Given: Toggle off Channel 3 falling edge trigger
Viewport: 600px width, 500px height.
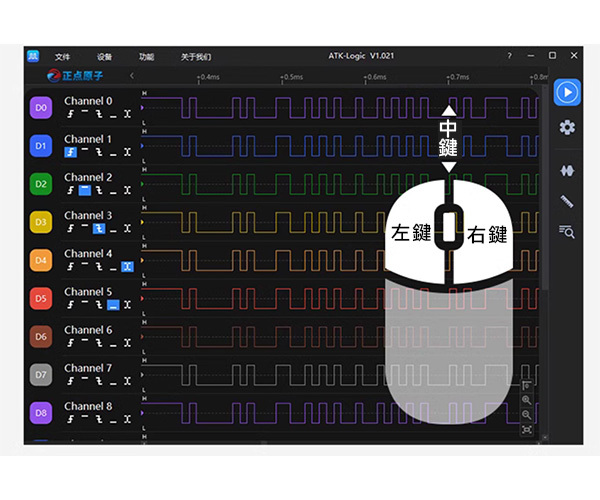Looking at the screenshot, I should coord(99,228).
